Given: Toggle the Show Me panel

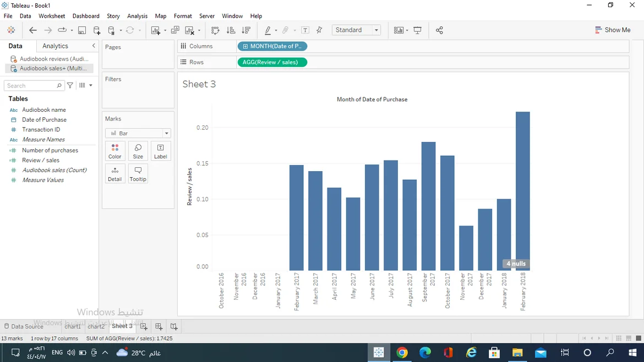Looking at the screenshot, I should tap(613, 30).
